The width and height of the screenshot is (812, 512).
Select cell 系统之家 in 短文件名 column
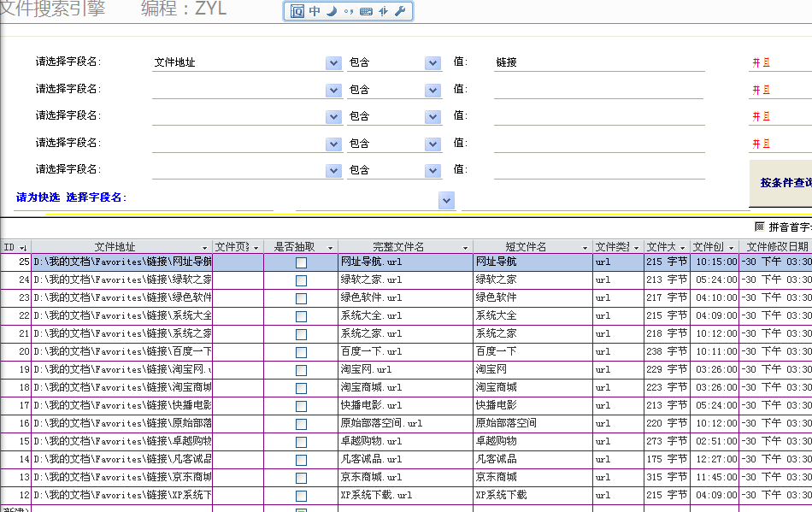[x=533, y=334]
